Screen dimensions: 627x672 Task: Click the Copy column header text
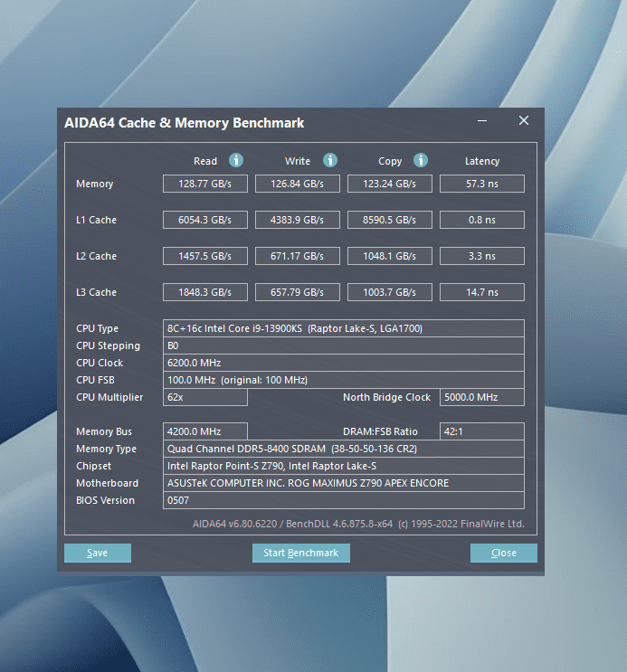390,162
